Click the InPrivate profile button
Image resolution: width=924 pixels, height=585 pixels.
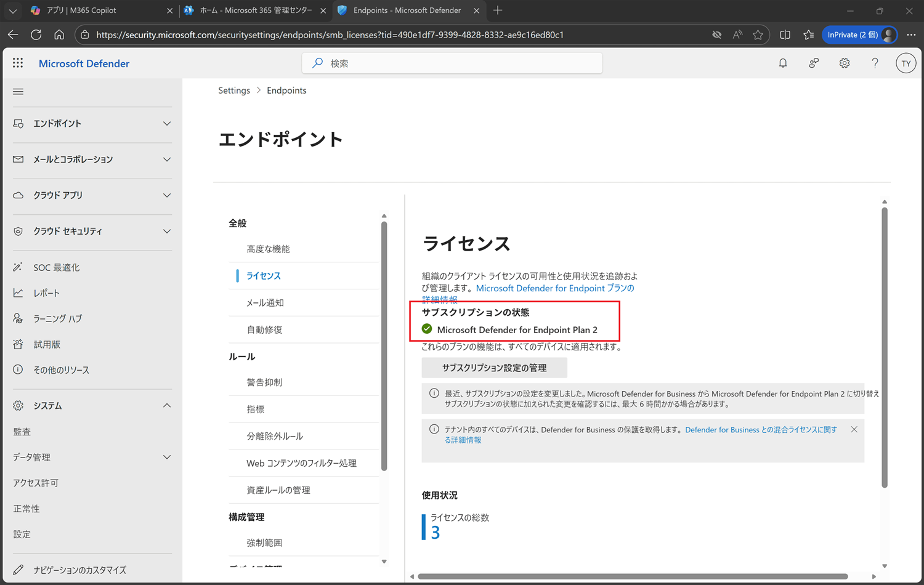[860, 34]
